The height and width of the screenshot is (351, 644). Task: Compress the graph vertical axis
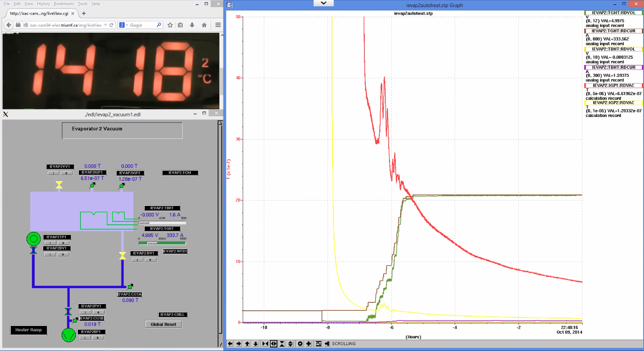(x=282, y=343)
